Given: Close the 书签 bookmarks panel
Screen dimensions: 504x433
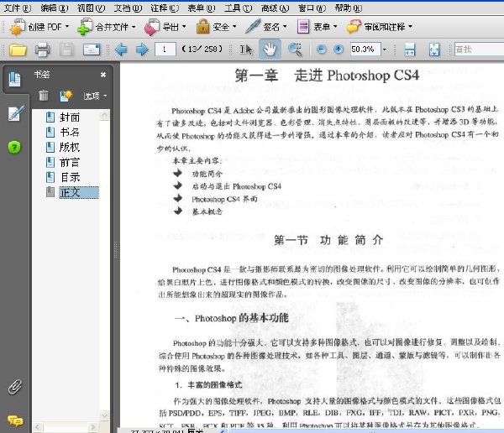Looking at the screenshot, I should click(103, 75).
